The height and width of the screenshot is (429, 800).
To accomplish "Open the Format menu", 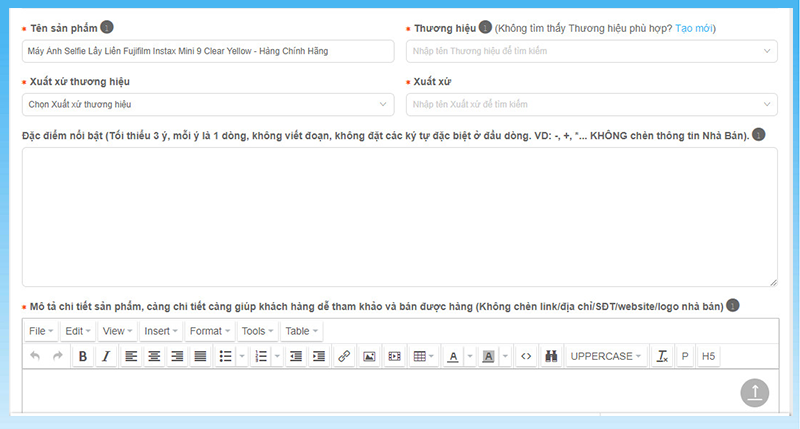I will (x=210, y=331).
